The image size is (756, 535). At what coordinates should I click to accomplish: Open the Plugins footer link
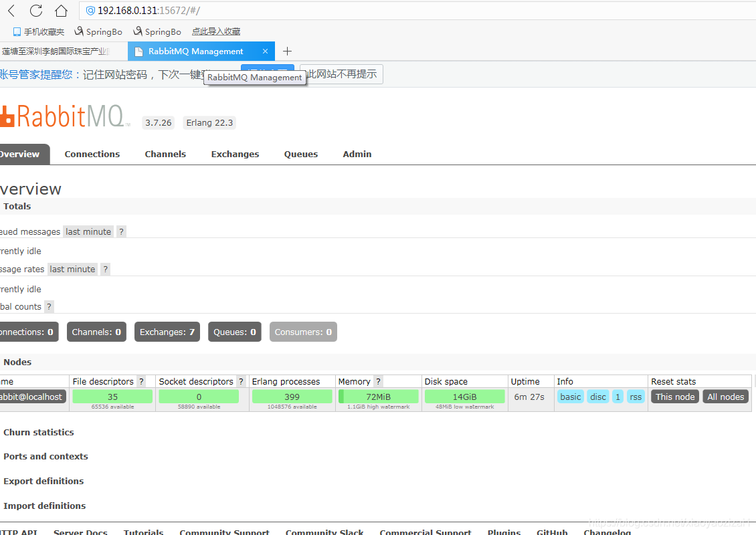coord(504,532)
